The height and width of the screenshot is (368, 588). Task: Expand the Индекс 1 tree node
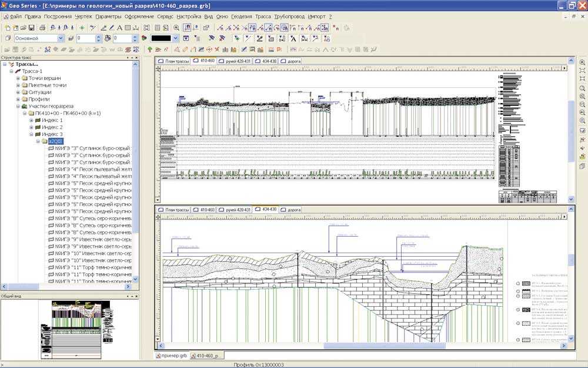point(32,120)
